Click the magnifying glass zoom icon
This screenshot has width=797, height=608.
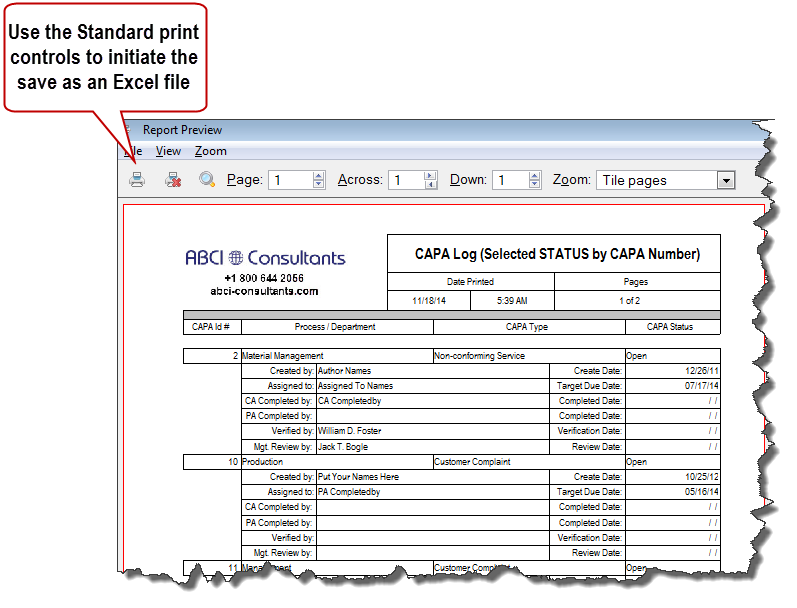(x=207, y=180)
